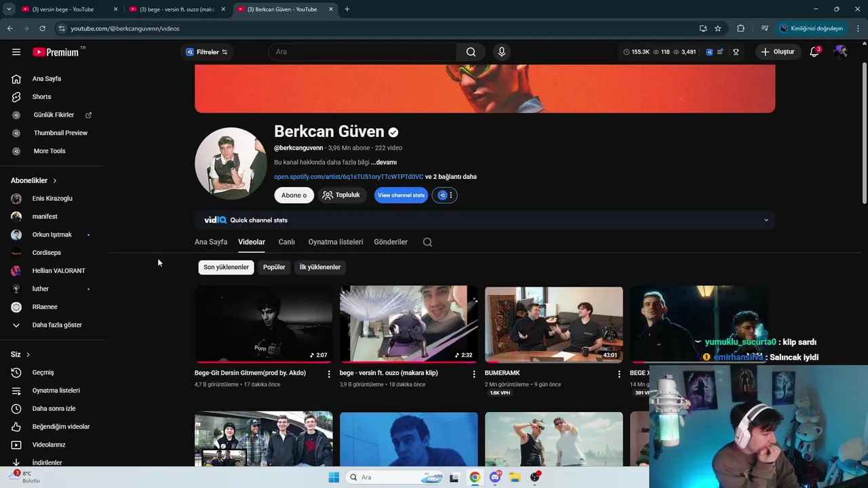Click the YouTube search input field
Screen dimensions: 868x488
pos(363,52)
